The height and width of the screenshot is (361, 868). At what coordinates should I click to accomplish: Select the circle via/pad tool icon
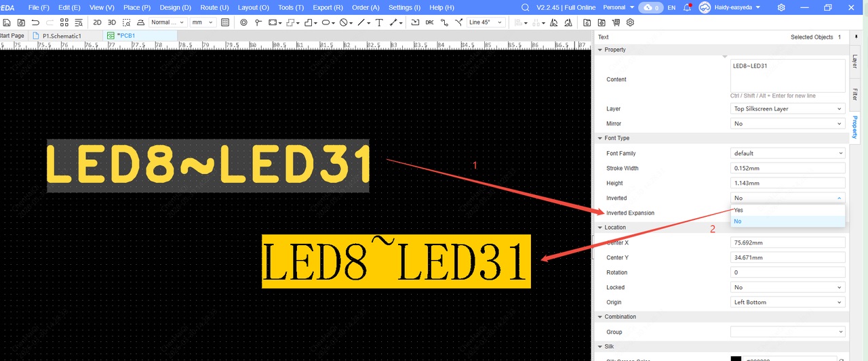[x=243, y=22]
